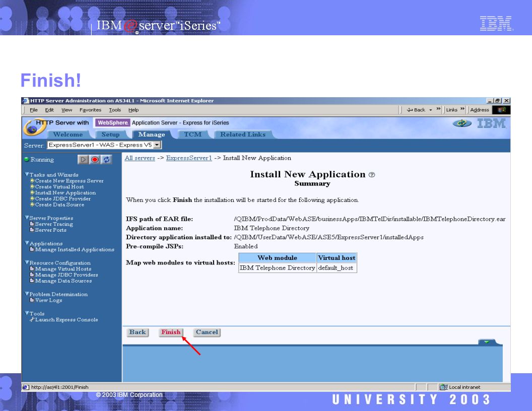Switch to the Welcome tab
Viewport: 532px width, 411px height.
pyautogui.click(x=68, y=134)
